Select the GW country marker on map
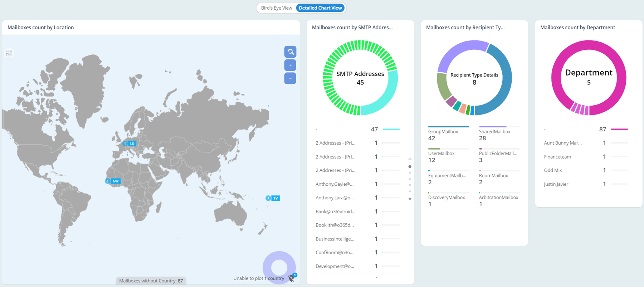 click(112, 181)
